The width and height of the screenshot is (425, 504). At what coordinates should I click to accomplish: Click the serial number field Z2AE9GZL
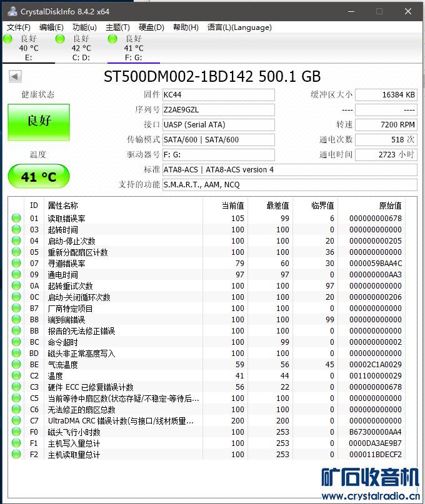click(219, 110)
